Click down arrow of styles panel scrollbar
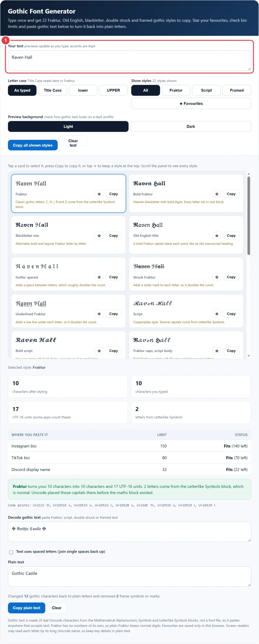This screenshot has height=644, width=259. [x=249, y=356]
